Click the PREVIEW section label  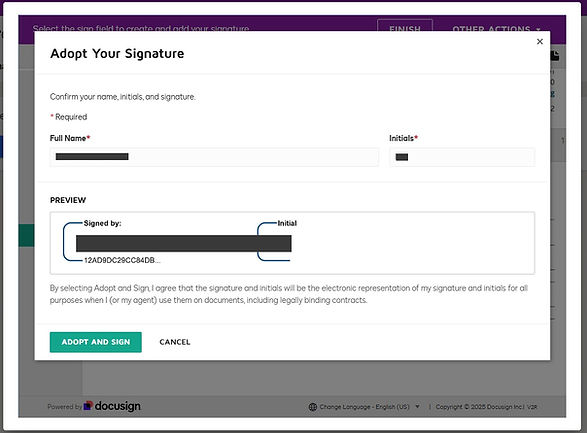point(68,200)
